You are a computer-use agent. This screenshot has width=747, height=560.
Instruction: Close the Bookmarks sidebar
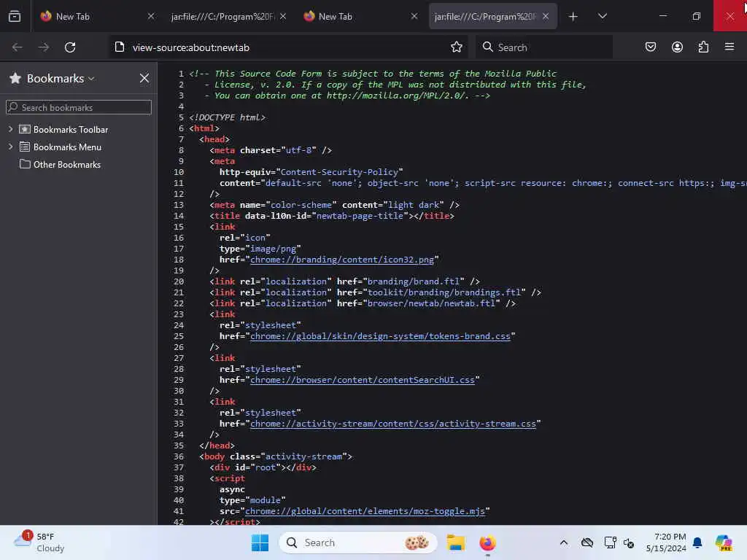[144, 78]
